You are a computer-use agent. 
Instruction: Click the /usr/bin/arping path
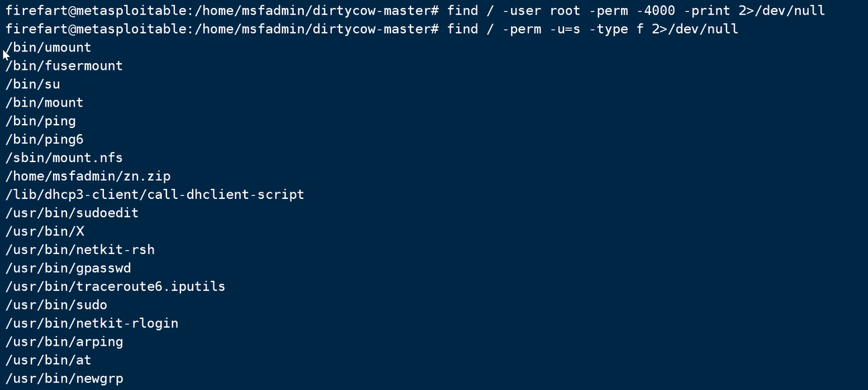click(x=64, y=342)
